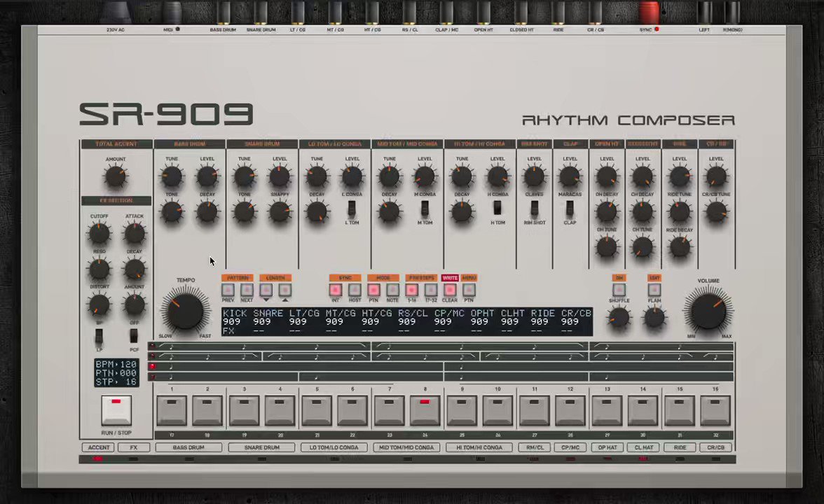The height and width of the screenshot is (504, 824).
Task: Click the KICK 909 cell in the display
Action: point(232,322)
